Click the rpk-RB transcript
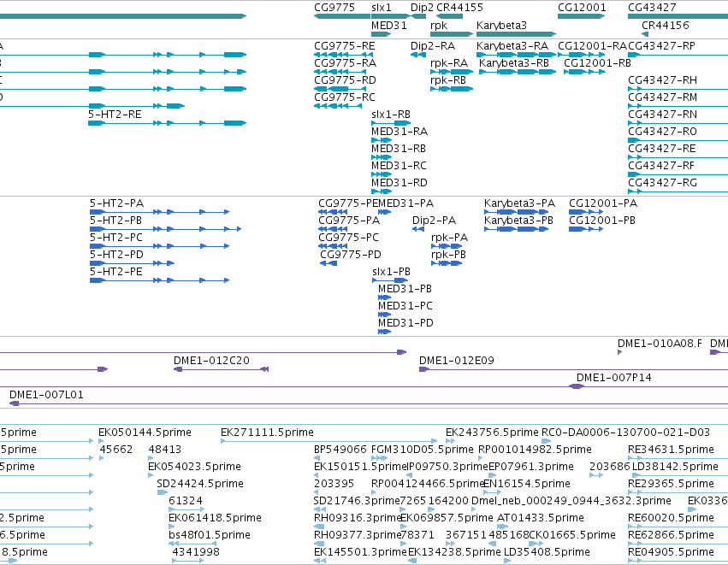 pyautogui.click(x=452, y=89)
